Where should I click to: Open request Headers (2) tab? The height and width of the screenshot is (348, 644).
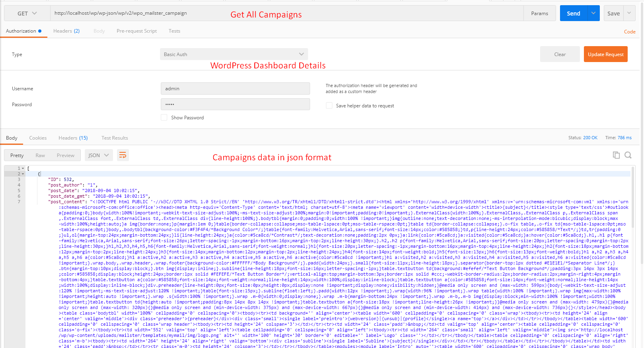click(66, 31)
